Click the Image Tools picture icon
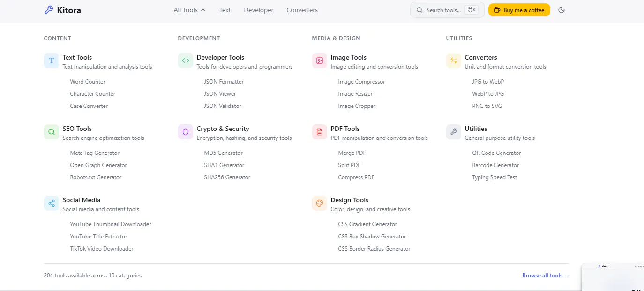644x291 pixels. tap(320, 61)
